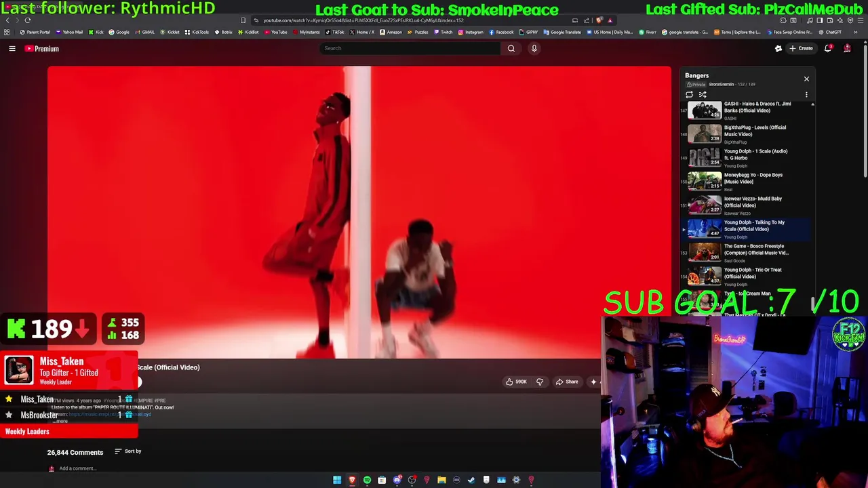Screen dimensions: 868x488
Task: Open KickBot bookmark
Action: 248,32
